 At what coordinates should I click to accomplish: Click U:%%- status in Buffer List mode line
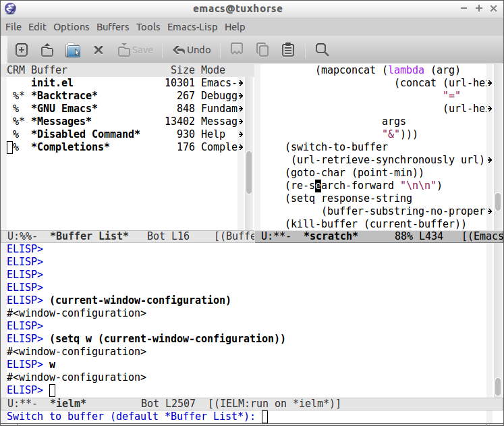tap(22, 236)
